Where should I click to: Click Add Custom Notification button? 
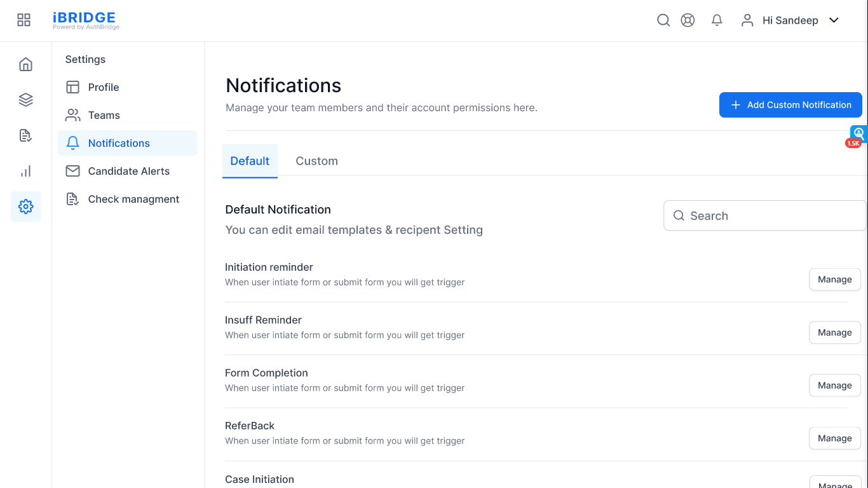point(790,105)
